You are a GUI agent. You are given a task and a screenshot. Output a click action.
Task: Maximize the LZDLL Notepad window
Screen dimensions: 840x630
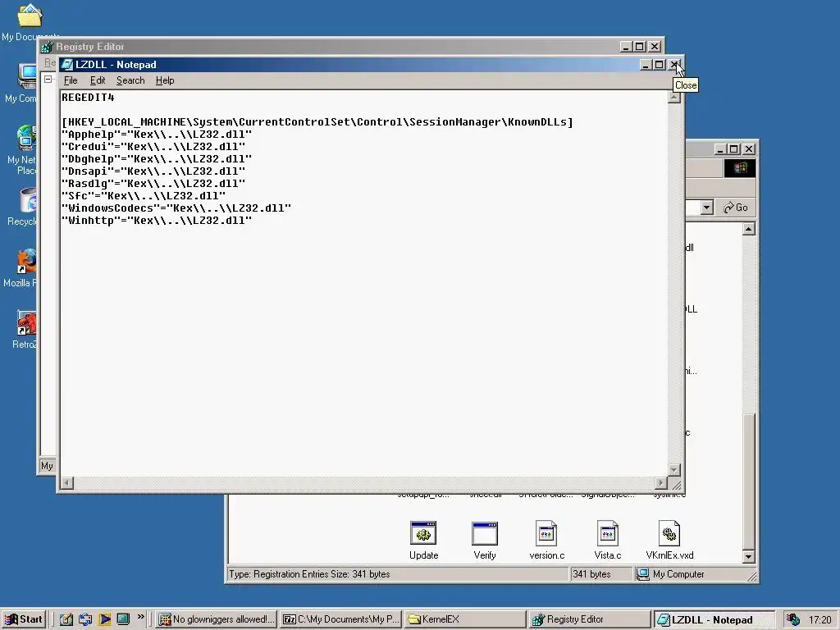[x=660, y=65]
